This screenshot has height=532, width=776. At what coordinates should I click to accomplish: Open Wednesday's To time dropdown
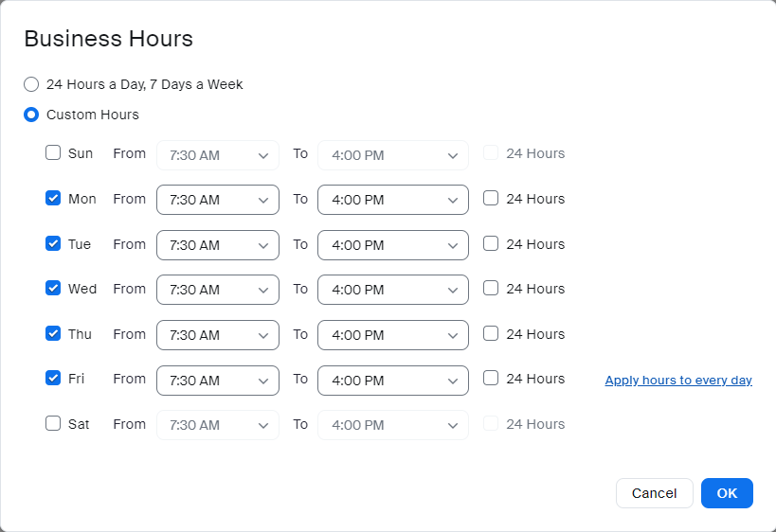pos(392,290)
